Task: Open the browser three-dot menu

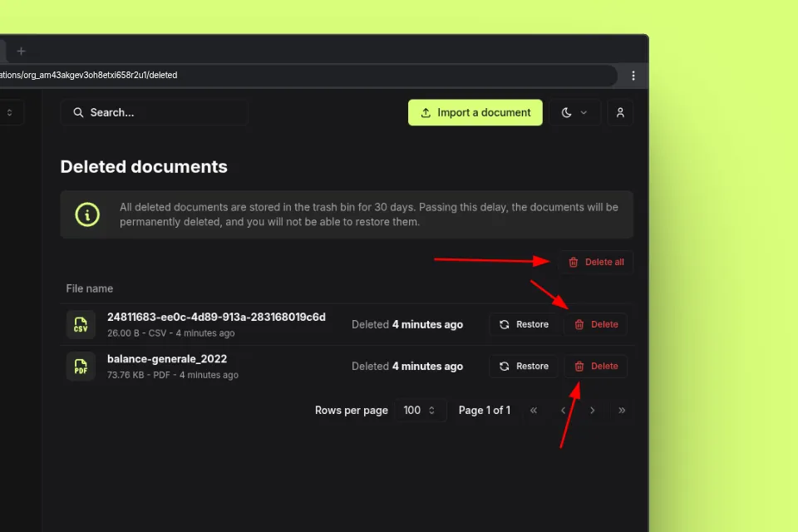Action: pyautogui.click(x=633, y=76)
